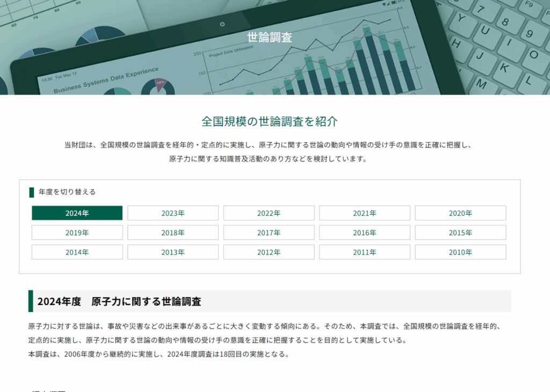550x392 pixels.
Task: Click the 全国規模の世論調査を紹介 heading
Action: 270,121
